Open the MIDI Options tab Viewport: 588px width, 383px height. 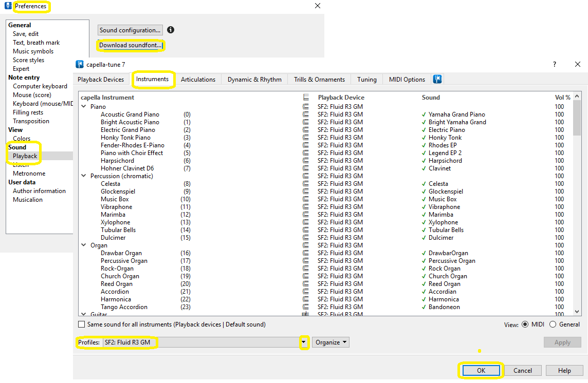pyautogui.click(x=407, y=80)
